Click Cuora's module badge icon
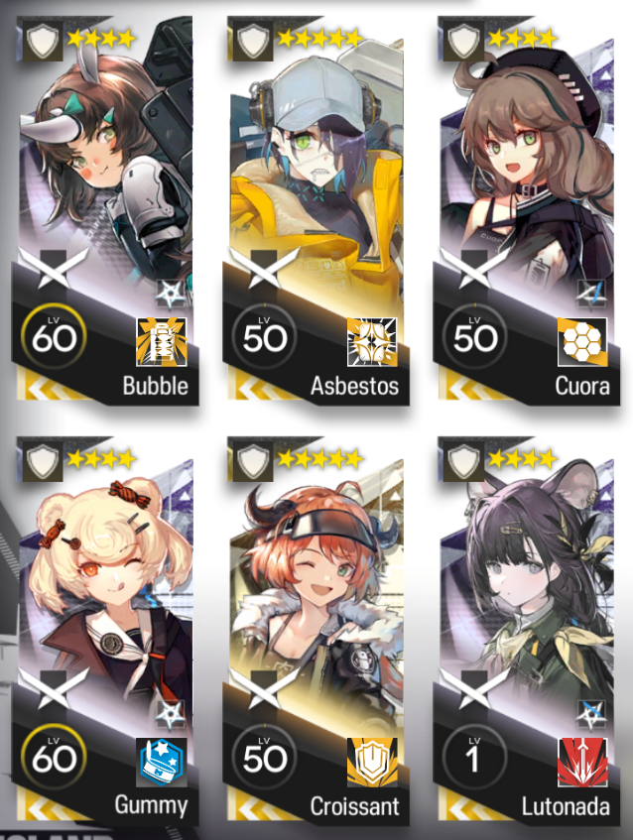 [x=591, y=294]
